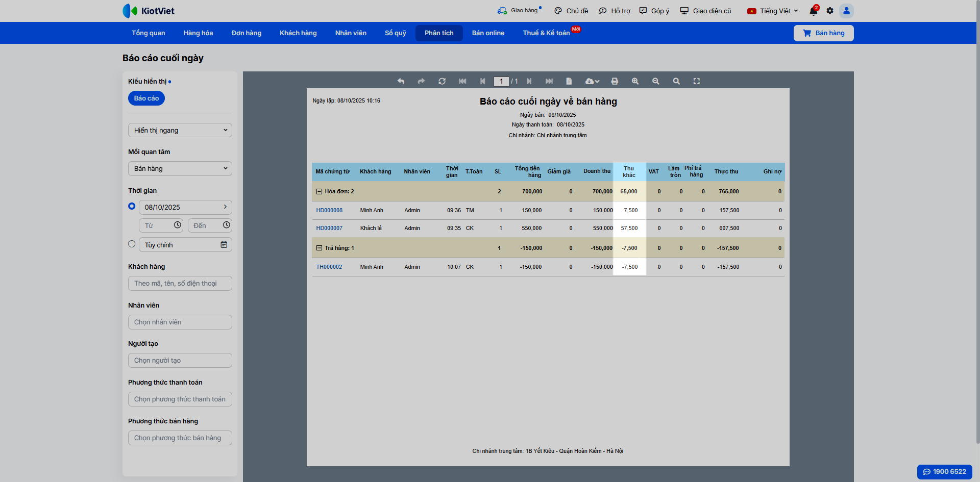Screen dimensions: 980x482
Task: Select the Báo cáo display type button
Action: tap(146, 98)
